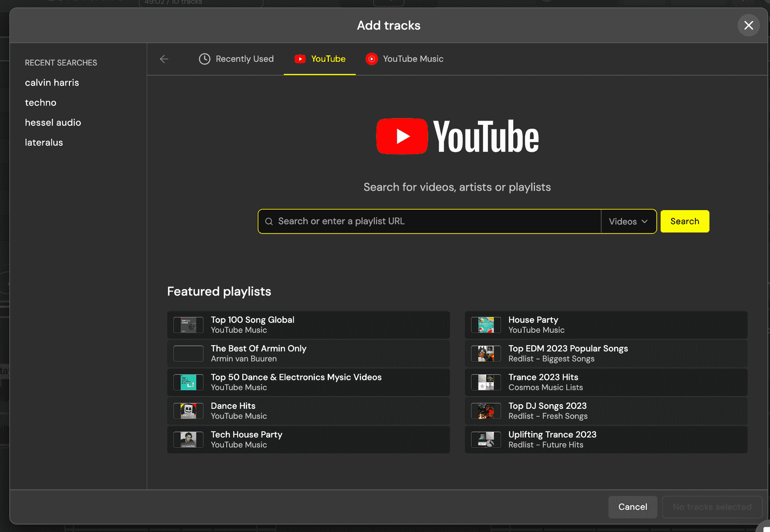Click the clock icon beside Recently Used
The image size is (770, 532).
coord(205,59)
